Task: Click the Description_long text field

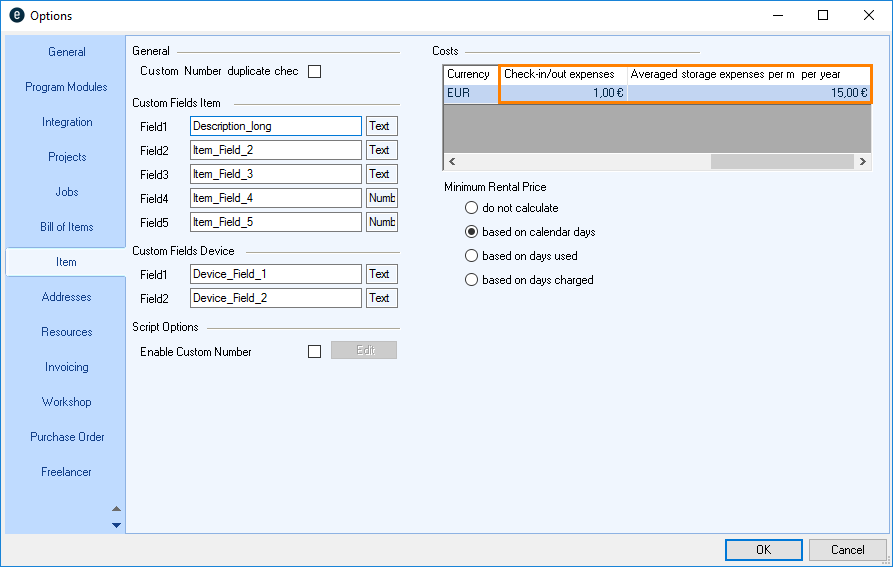Action: pos(275,126)
